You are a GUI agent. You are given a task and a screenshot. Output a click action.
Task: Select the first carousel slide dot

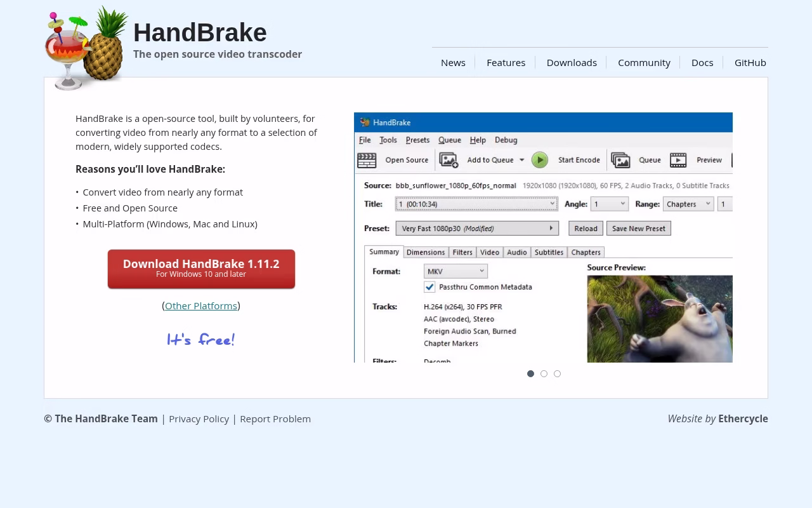tap(530, 373)
